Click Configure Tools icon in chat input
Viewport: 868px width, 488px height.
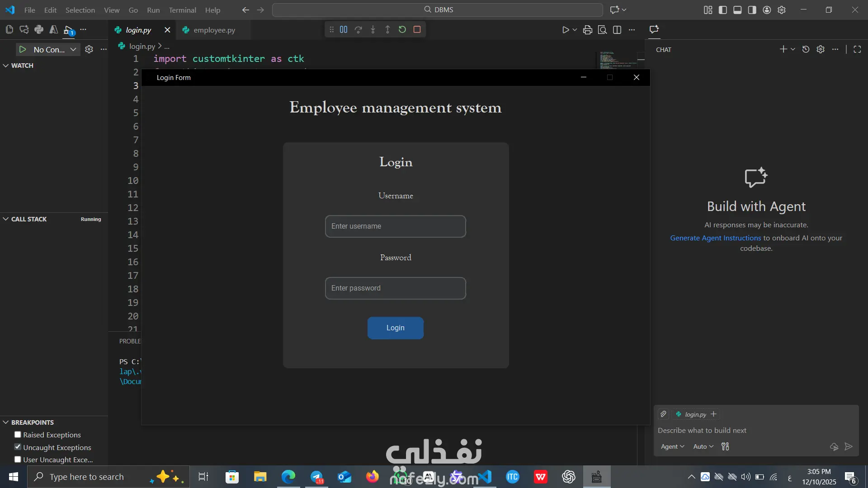pos(725,446)
